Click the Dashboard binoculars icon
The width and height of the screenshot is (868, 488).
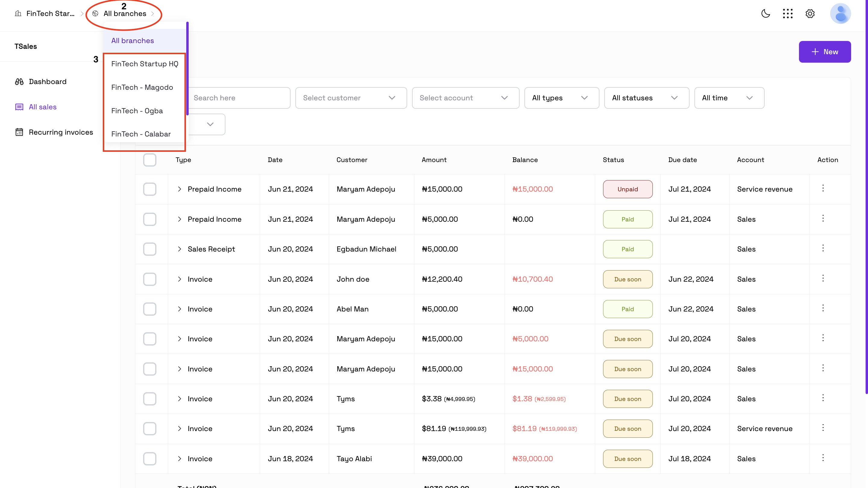[19, 82]
